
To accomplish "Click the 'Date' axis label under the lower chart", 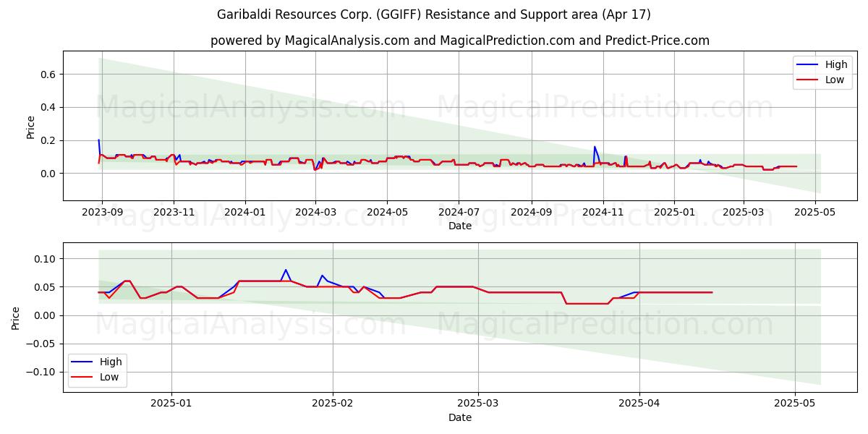I will coord(460,417).
